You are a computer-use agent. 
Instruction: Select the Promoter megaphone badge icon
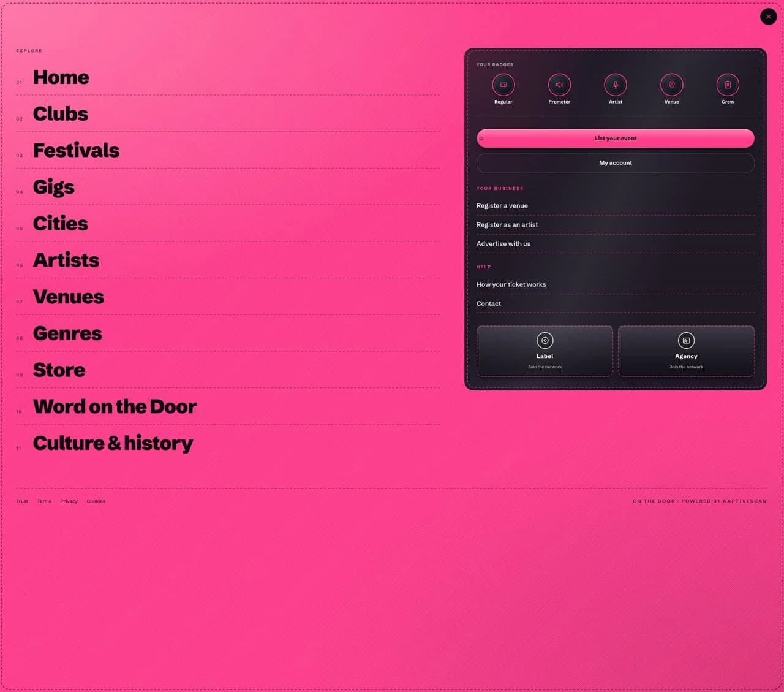(x=559, y=85)
